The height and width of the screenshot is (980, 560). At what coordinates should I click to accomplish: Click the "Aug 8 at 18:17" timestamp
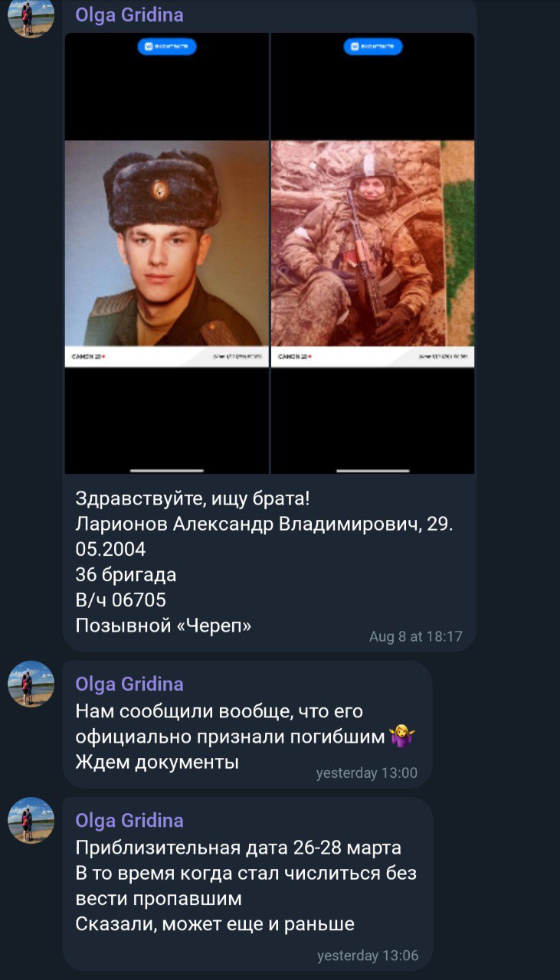click(x=416, y=636)
